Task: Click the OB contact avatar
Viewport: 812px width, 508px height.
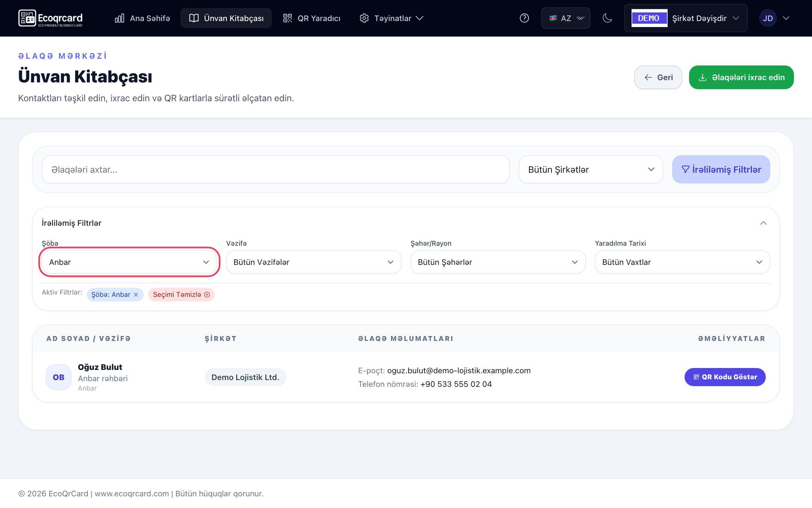Action: [59, 377]
